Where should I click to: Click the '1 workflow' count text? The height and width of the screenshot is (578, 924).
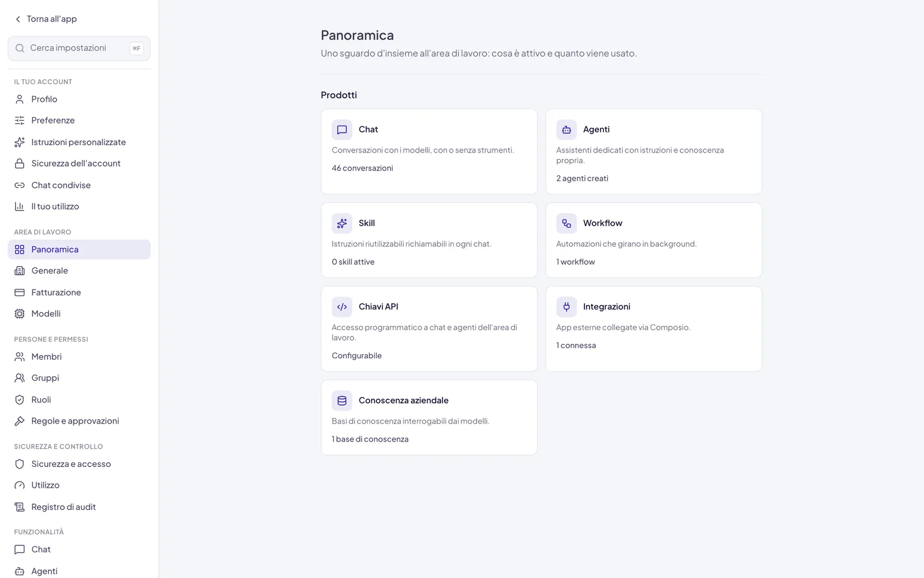575,262
